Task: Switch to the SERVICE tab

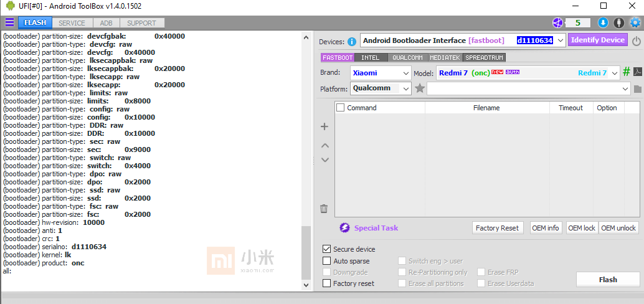Action: coord(72,23)
